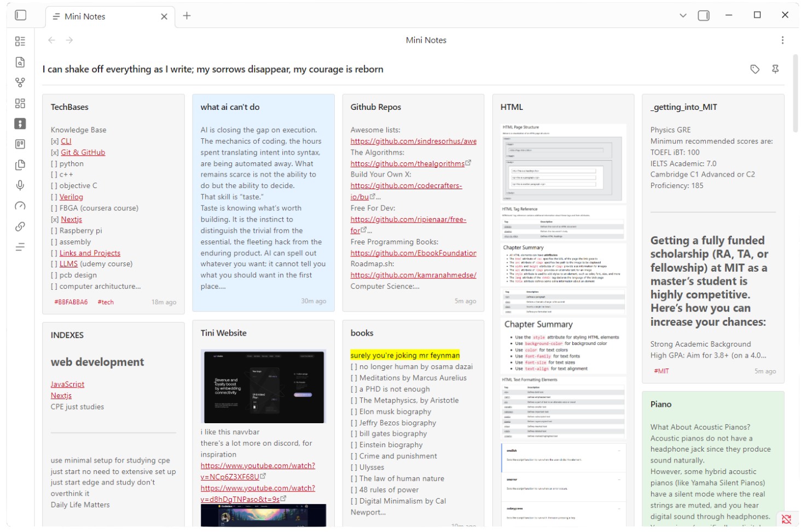The height and width of the screenshot is (532, 807).
Task: Click the #BBFABBA6 tag
Action: (71, 302)
